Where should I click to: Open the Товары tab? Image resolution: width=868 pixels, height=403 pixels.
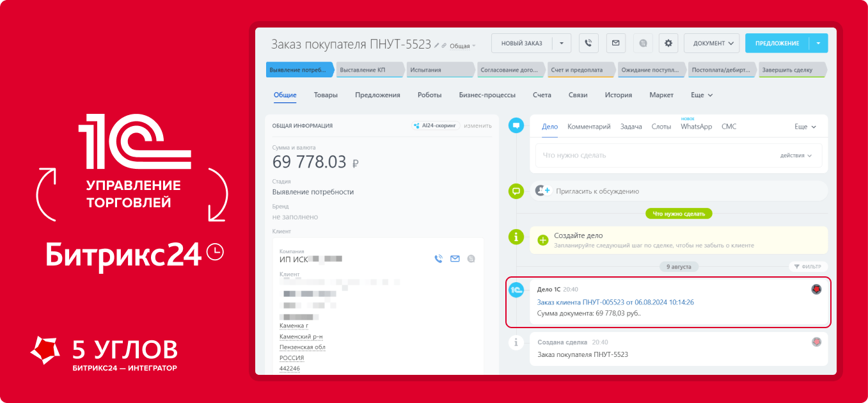(x=326, y=95)
